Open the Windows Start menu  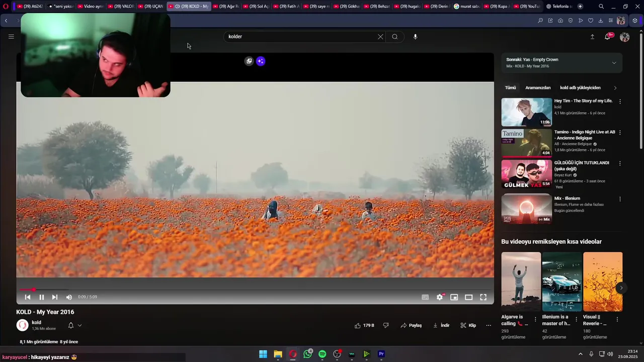tap(263, 354)
